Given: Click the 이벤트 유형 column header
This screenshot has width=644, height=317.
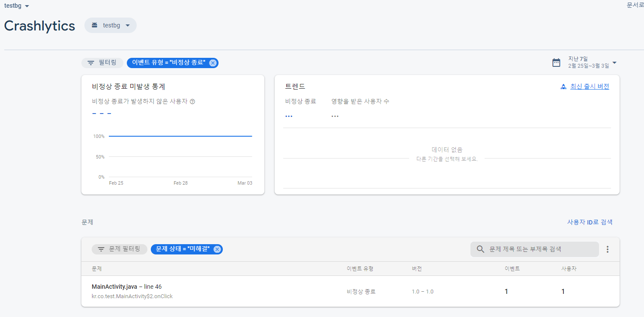Looking at the screenshot, I should click(x=360, y=269).
